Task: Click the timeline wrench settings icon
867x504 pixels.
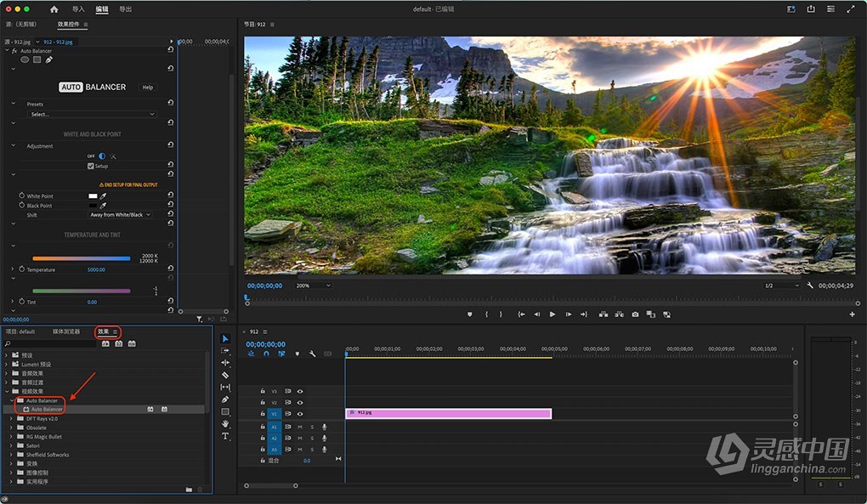Action: pyautogui.click(x=313, y=354)
